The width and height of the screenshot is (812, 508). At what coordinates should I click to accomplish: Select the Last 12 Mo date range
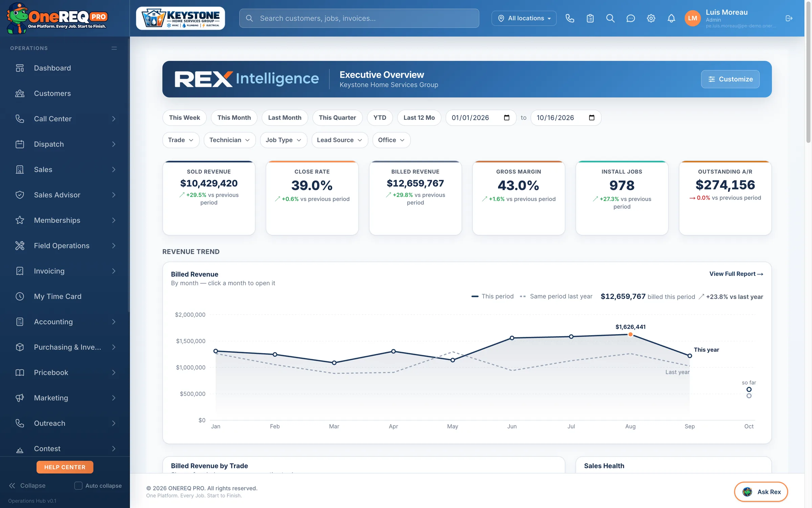click(419, 118)
